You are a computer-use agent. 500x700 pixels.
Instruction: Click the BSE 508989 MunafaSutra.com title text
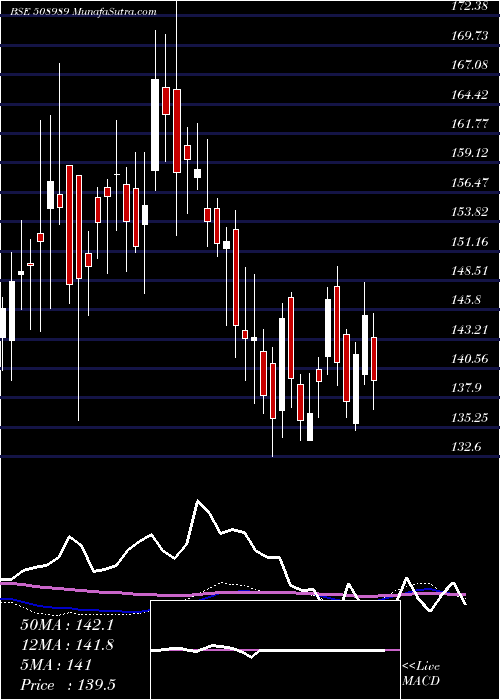[x=83, y=12]
